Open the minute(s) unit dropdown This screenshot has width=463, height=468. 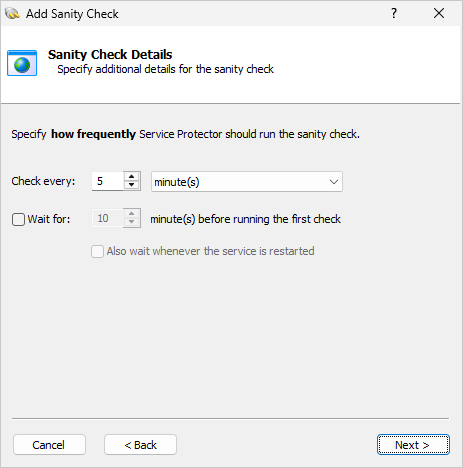(247, 182)
